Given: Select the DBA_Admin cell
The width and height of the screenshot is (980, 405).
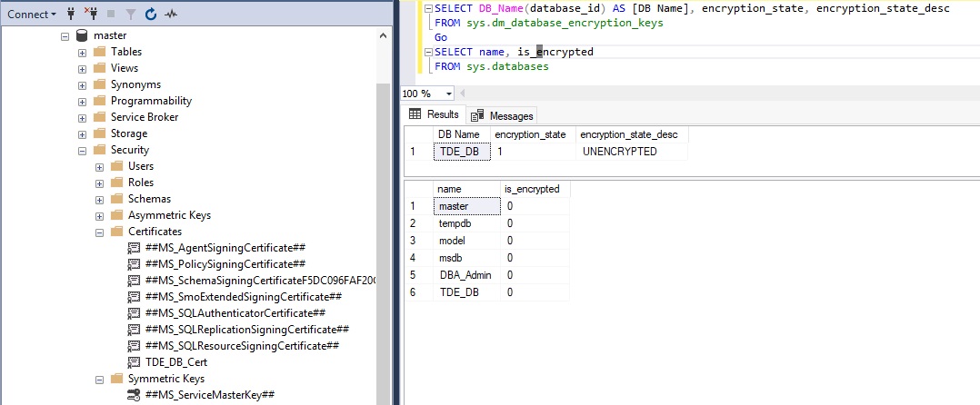Looking at the screenshot, I should tap(467, 275).
